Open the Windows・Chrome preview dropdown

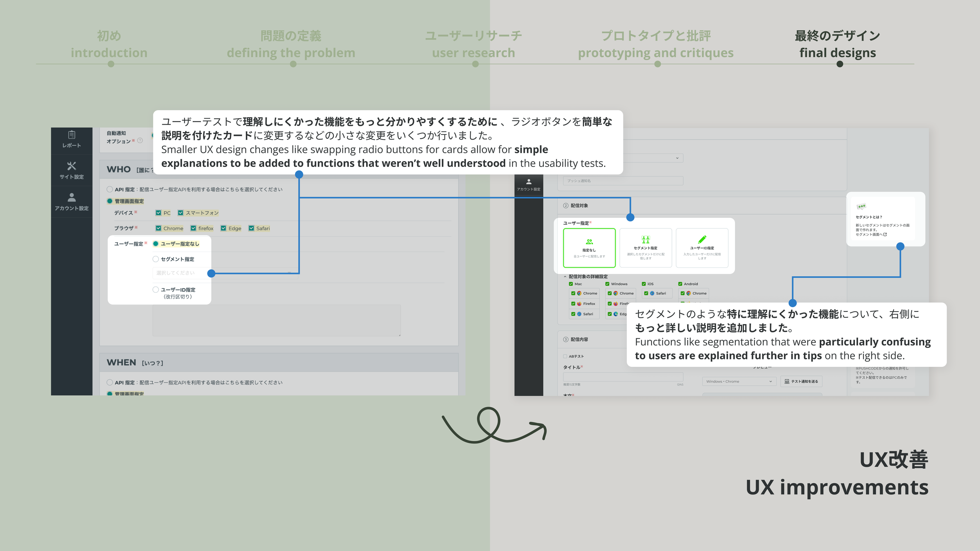tap(739, 381)
